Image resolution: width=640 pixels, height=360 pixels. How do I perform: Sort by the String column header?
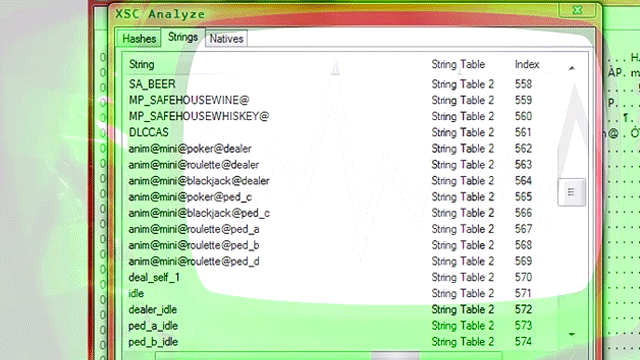click(x=142, y=64)
